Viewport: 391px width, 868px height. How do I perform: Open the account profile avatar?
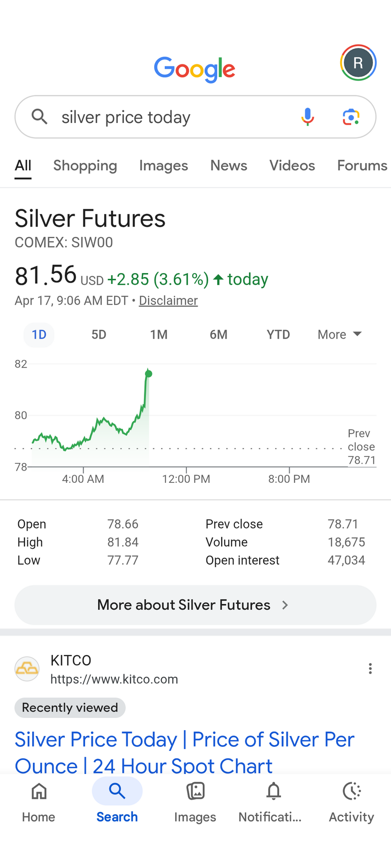(358, 63)
